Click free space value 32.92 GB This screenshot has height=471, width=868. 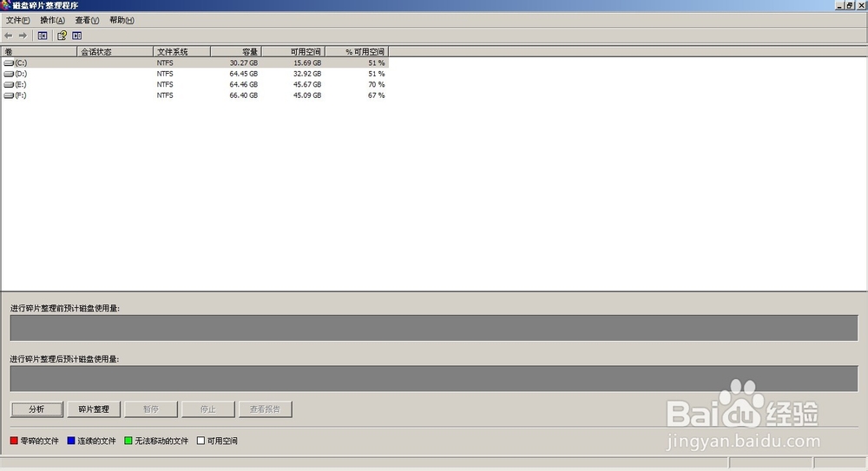pos(307,74)
